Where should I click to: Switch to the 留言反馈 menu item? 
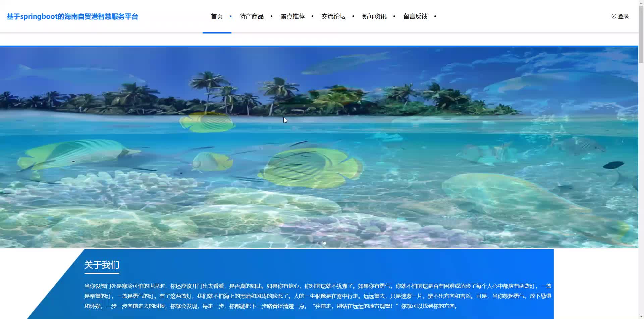pyautogui.click(x=415, y=16)
